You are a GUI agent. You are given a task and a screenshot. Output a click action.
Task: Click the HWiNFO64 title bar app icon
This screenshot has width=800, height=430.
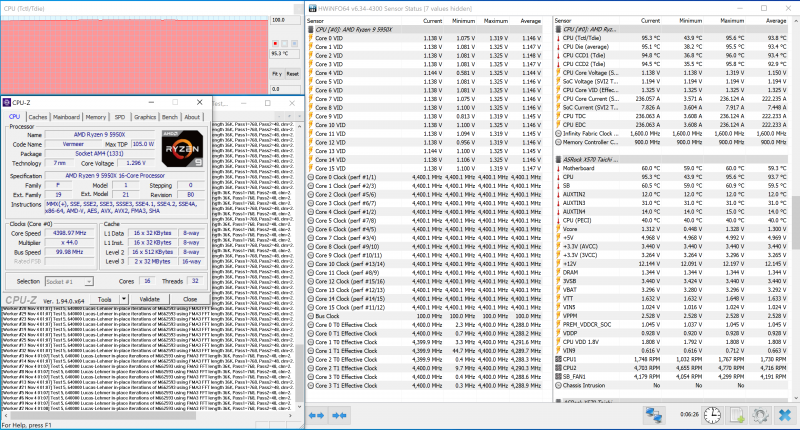(311, 8)
